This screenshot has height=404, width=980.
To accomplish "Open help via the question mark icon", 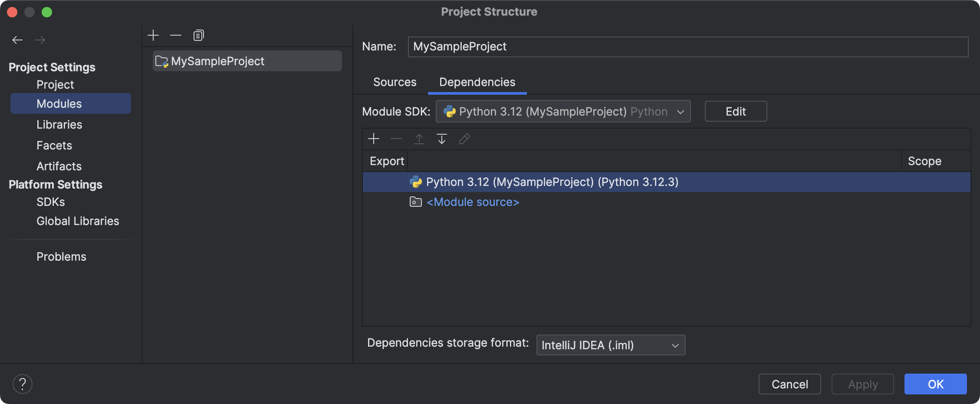I will pos(23,384).
